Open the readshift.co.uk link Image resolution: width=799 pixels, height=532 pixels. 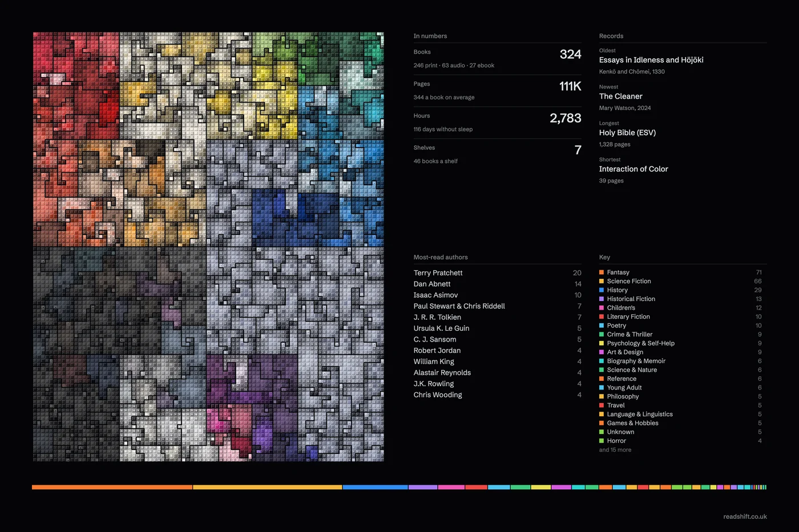coord(745,517)
